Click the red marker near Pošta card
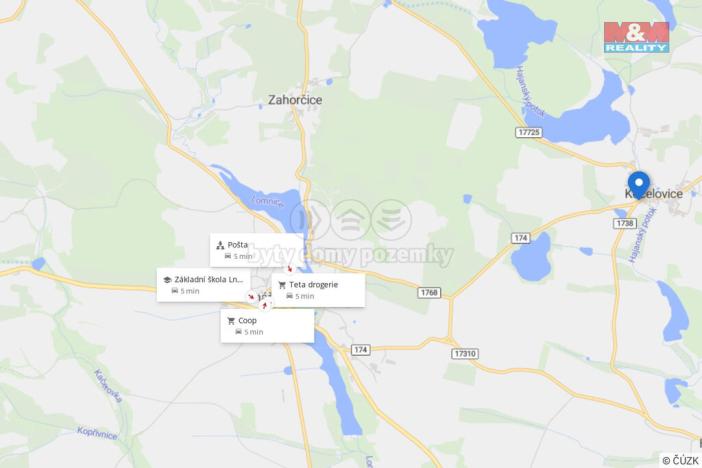Viewport: 702px width, 468px height. [x=290, y=269]
